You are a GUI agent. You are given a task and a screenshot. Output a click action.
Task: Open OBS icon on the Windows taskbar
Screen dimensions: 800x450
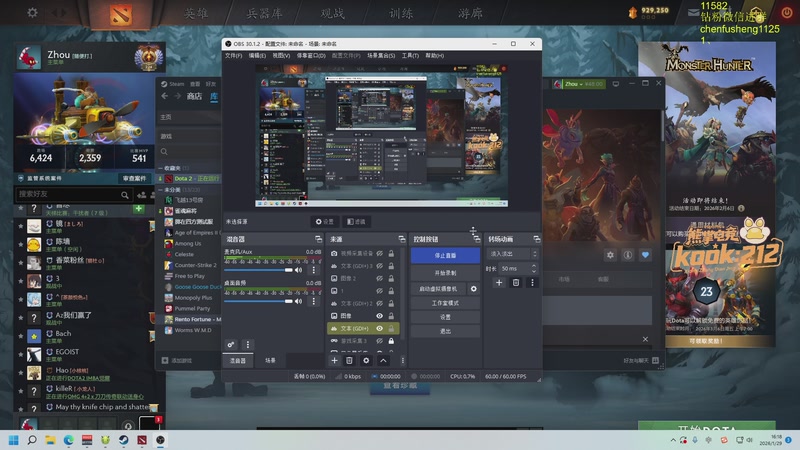point(160,440)
